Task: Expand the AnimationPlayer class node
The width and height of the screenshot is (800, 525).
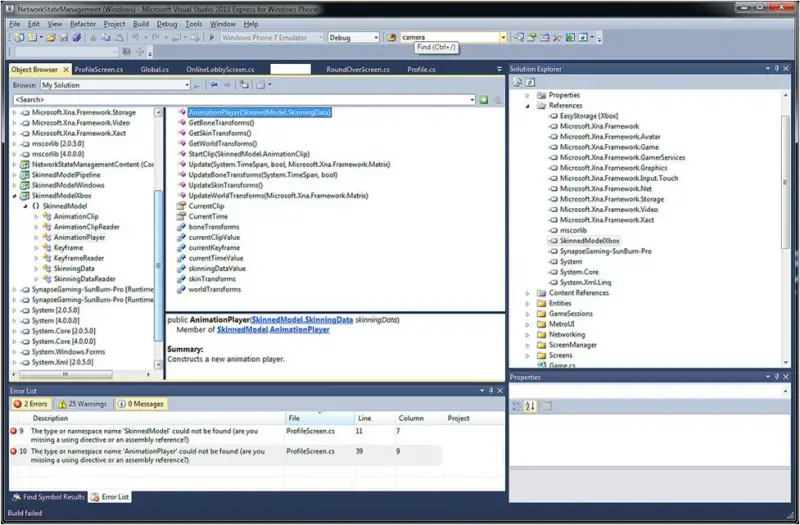Action: click(36, 237)
